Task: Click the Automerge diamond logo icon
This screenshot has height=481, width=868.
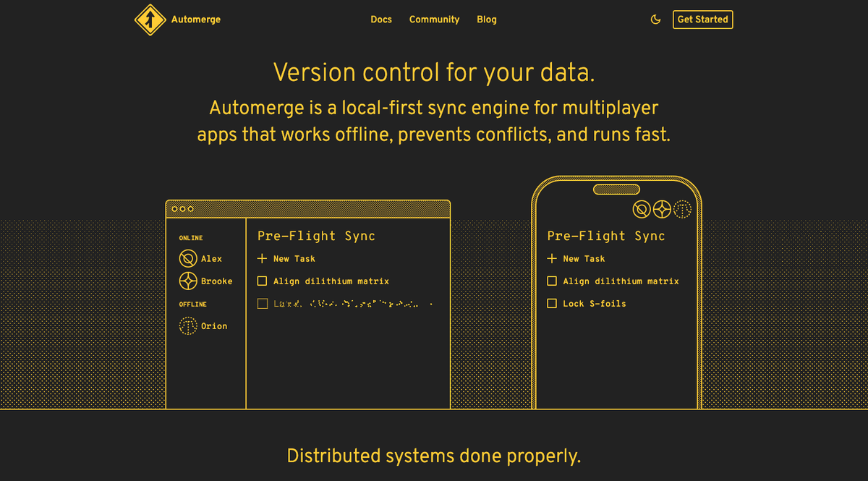Action: (150, 20)
